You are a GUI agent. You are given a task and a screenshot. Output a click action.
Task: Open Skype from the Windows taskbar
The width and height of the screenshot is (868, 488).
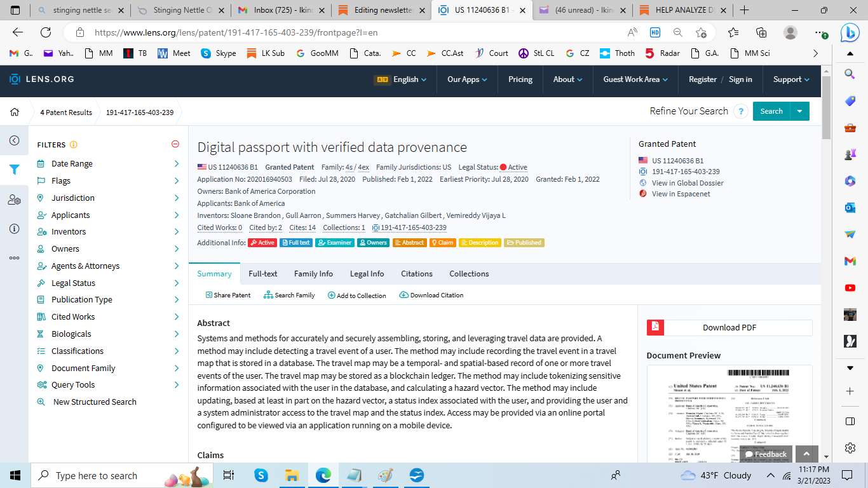(261, 475)
